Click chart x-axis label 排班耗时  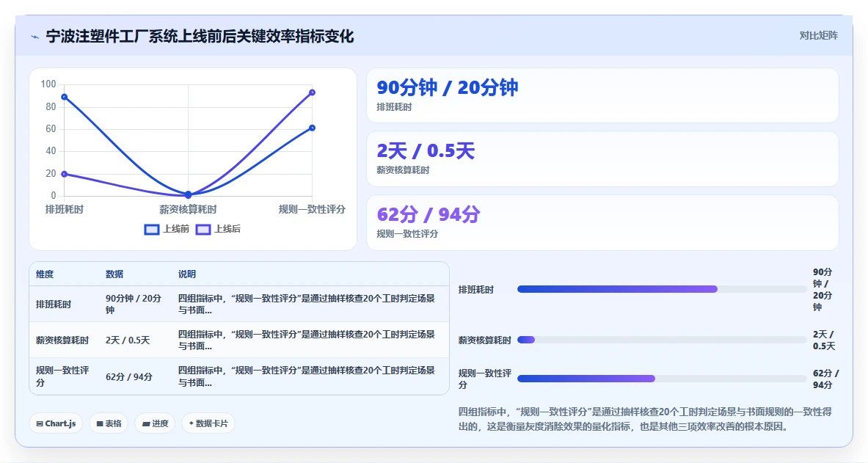[65, 209]
